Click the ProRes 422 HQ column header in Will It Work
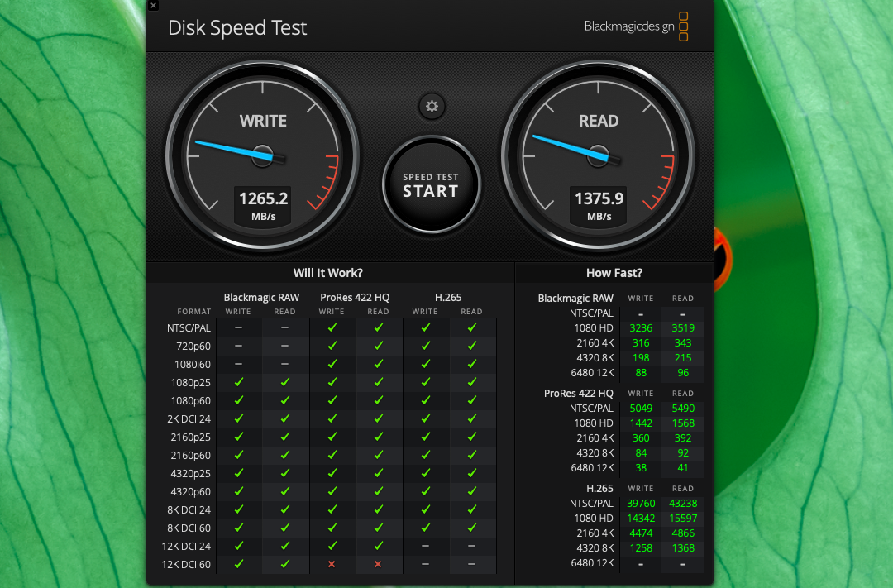This screenshot has width=893, height=588. 355,298
